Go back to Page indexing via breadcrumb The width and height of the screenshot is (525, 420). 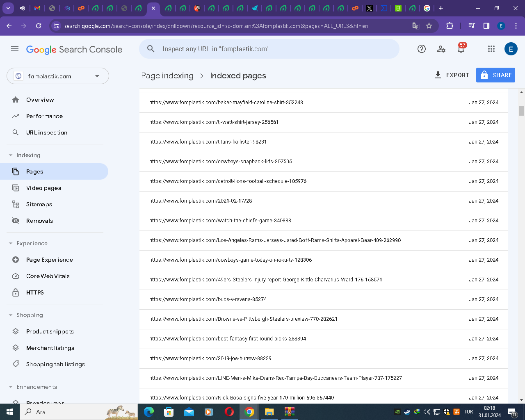click(x=167, y=75)
